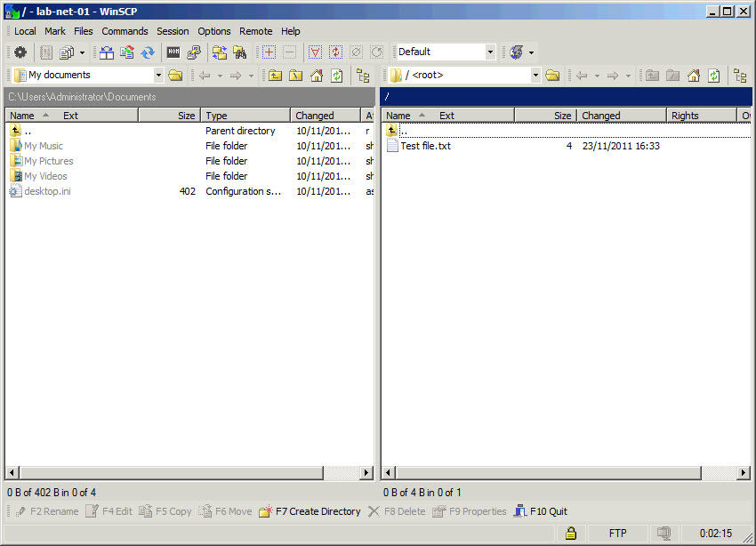Click Select All triangle icon
This screenshot has width=756, height=546.
point(316,52)
